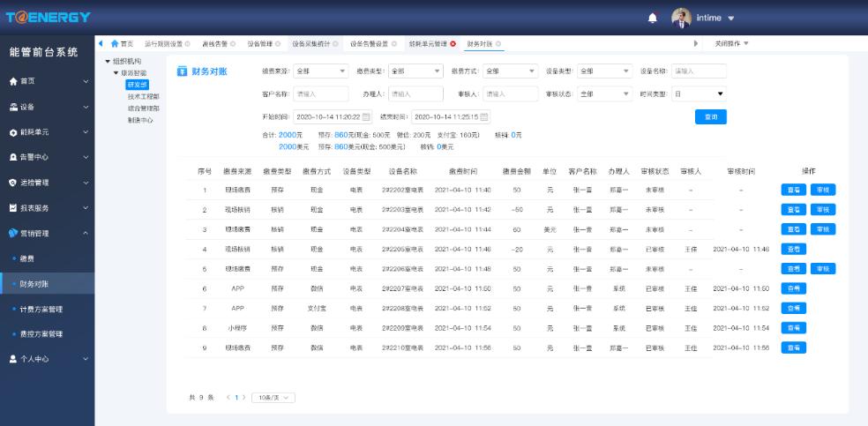Expand the 告警中心 sidebar menu

(86, 157)
